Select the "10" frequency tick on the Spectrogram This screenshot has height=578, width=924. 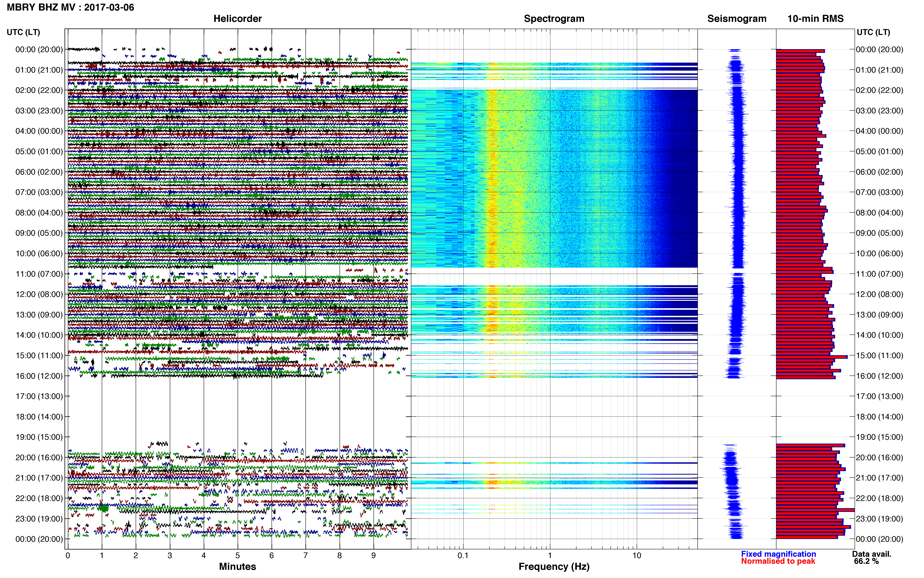[x=637, y=556]
